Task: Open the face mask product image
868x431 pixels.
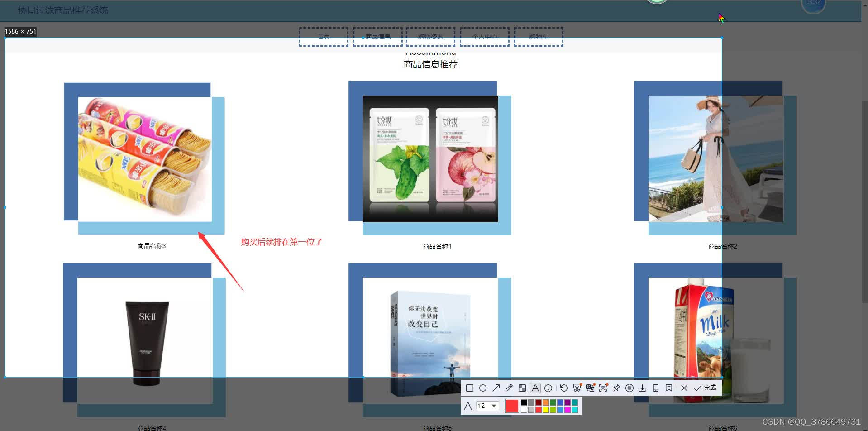Action: [430, 158]
